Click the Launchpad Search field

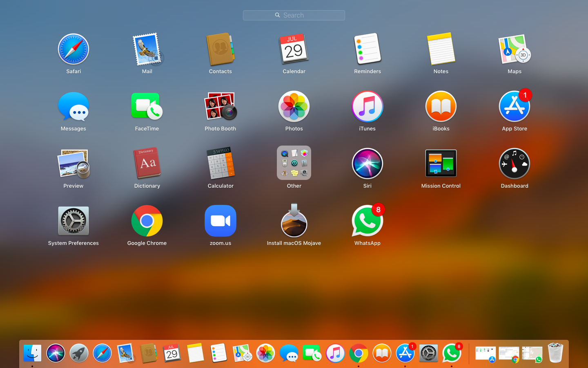tap(294, 15)
